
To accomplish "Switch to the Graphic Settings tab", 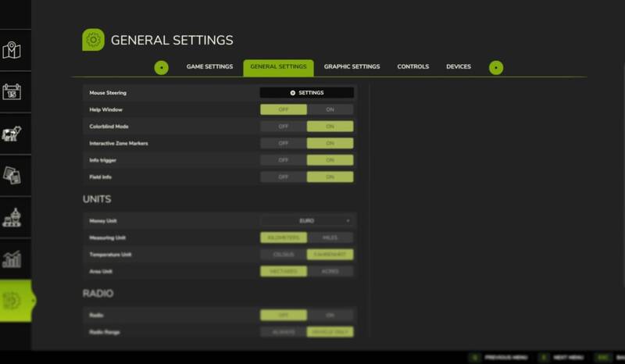I will (x=352, y=67).
